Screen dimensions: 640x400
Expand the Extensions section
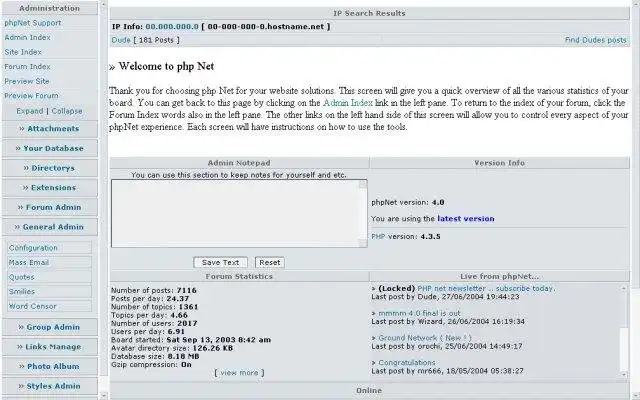pyautogui.click(x=50, y=187)
